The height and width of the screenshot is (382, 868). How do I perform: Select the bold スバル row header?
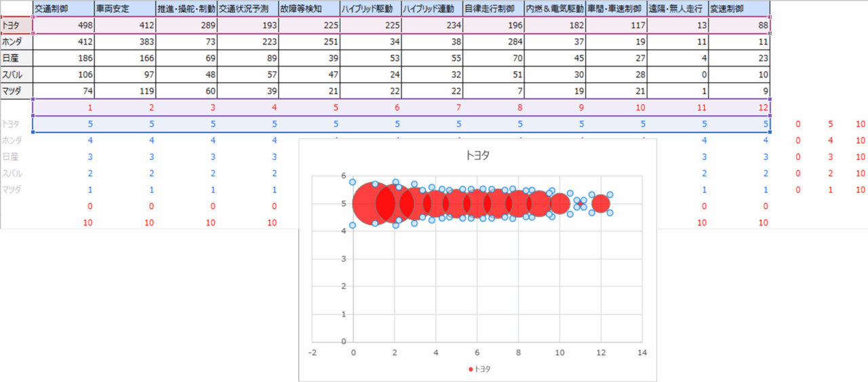(17, 75)
